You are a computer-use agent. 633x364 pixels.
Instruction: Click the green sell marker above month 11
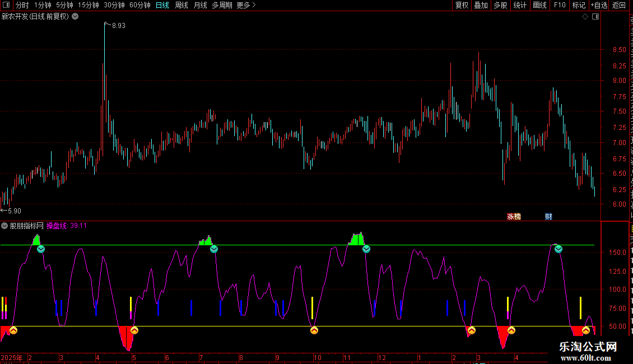(366, 249)
